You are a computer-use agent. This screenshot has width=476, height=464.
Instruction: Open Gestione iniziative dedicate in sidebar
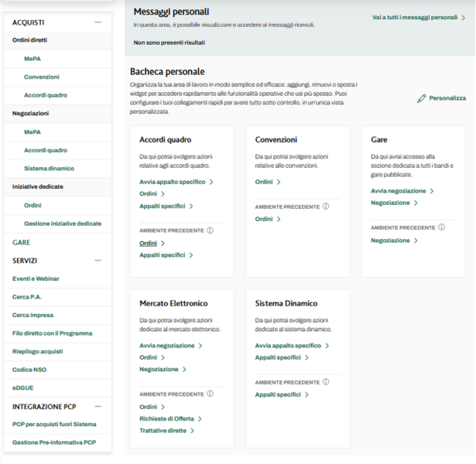point(62,223)
